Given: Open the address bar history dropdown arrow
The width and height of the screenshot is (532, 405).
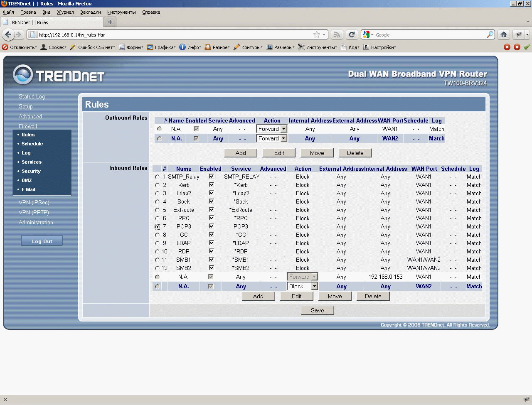Looking at the screenshot, I should point(324,34).
